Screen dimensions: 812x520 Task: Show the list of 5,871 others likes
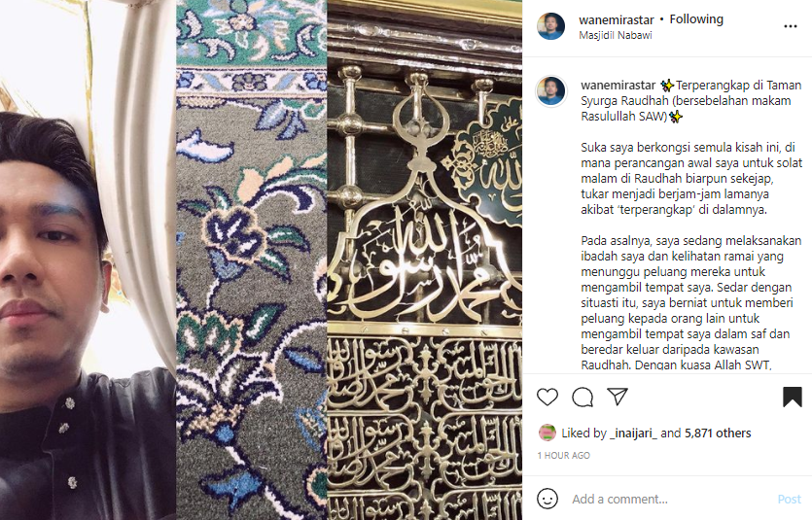point(718,433)
